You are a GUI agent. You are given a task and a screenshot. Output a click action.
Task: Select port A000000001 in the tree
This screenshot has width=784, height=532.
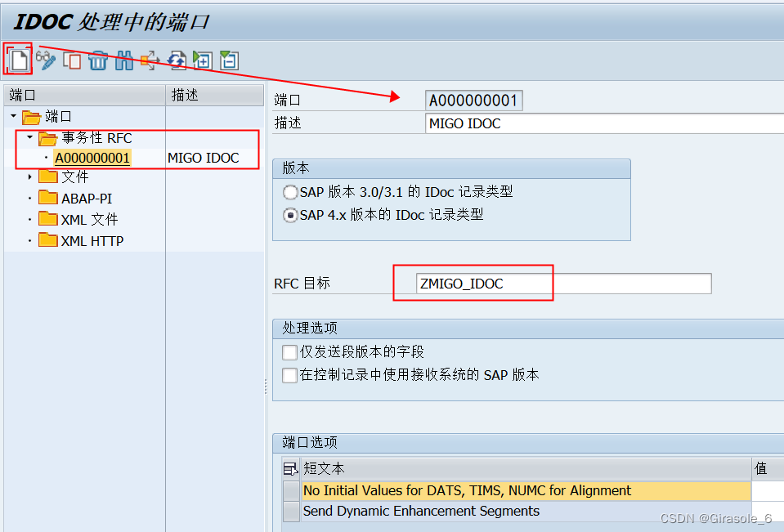(x=92, y=157)
